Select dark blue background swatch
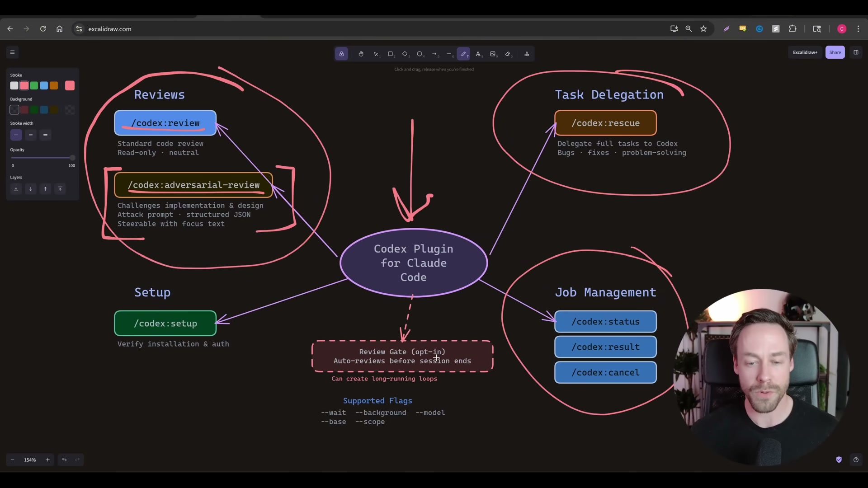This screenshot has width=868, height=488. (44, 110)
